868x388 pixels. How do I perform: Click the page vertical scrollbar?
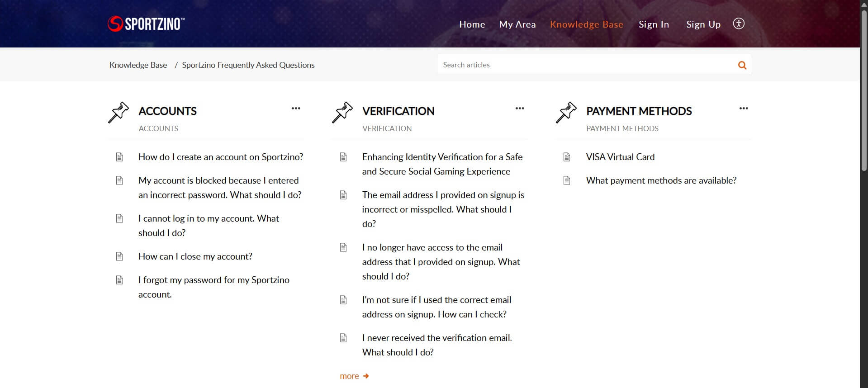[864, 194]
